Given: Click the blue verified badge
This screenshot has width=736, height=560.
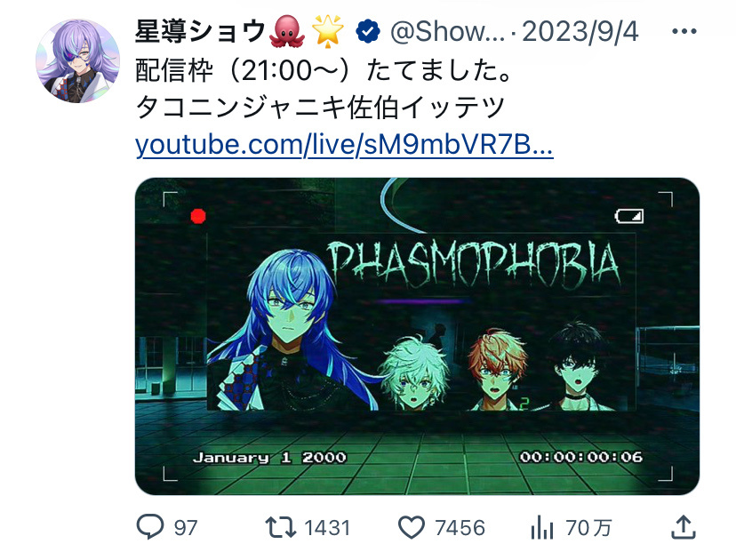Looking at the screenshot, I should (368, 31).
